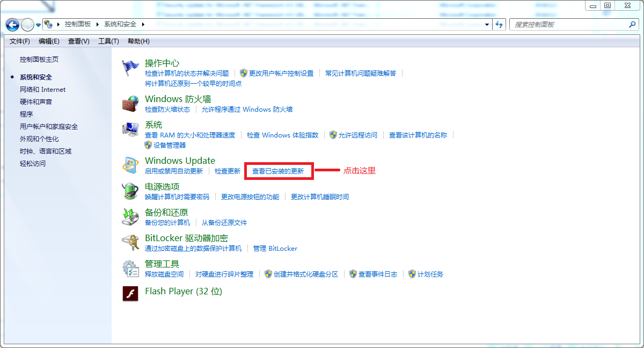The image size is (644, 348).
Task: Open the 工具(T) menu
Action: click(108, 41)
